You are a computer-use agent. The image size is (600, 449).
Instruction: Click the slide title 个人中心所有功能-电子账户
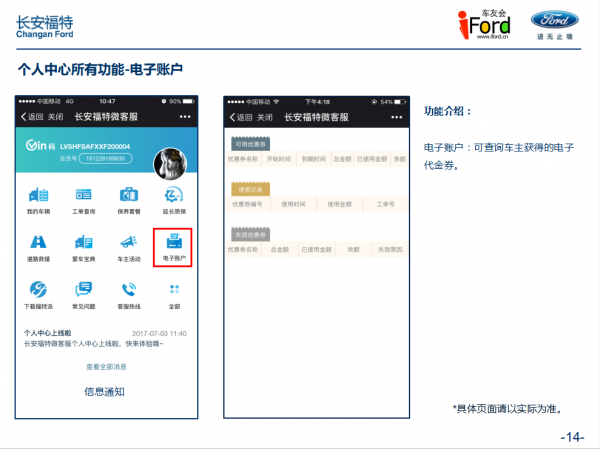[x=100, y=69]
